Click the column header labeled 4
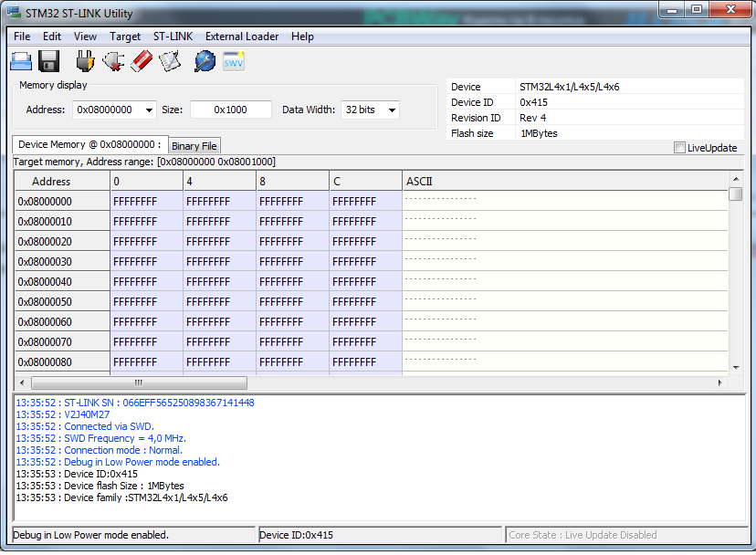 click(x=219, y=182)
